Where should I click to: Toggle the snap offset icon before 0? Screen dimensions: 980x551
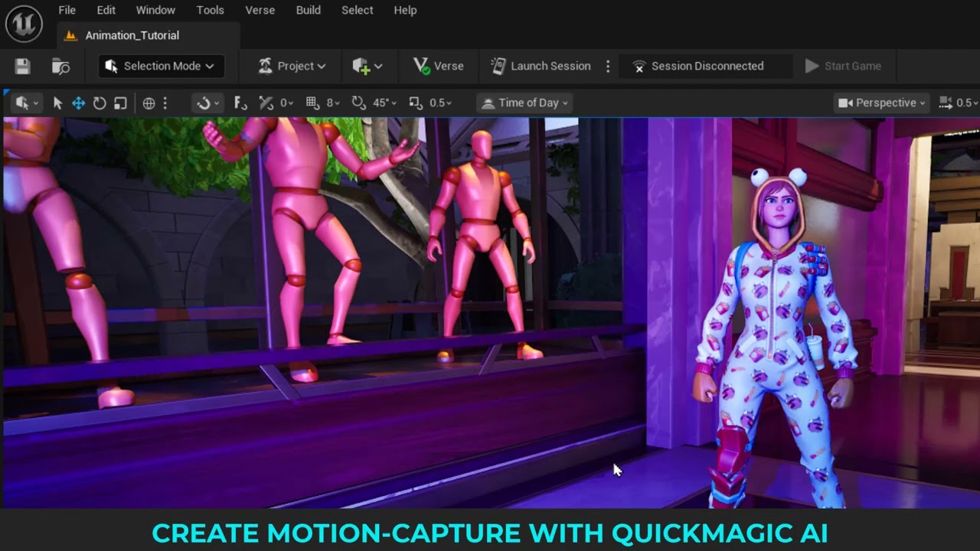point(266,103)
